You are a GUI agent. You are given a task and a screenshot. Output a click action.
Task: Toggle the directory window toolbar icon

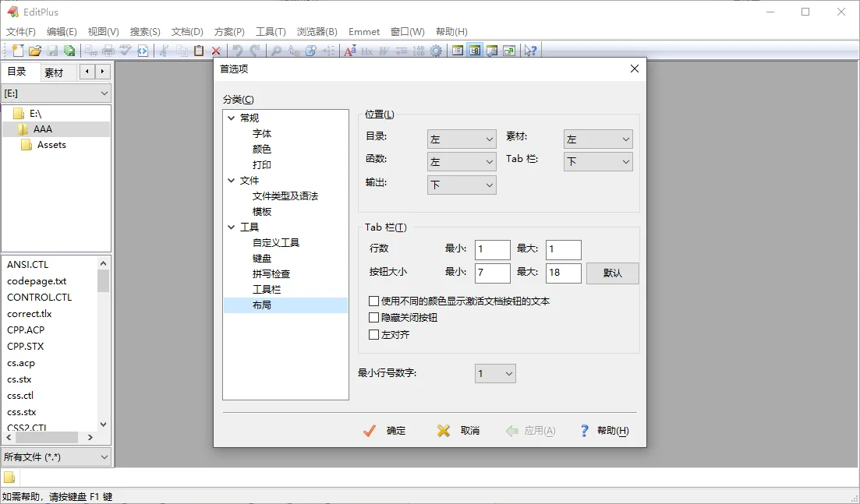(458, 51)
